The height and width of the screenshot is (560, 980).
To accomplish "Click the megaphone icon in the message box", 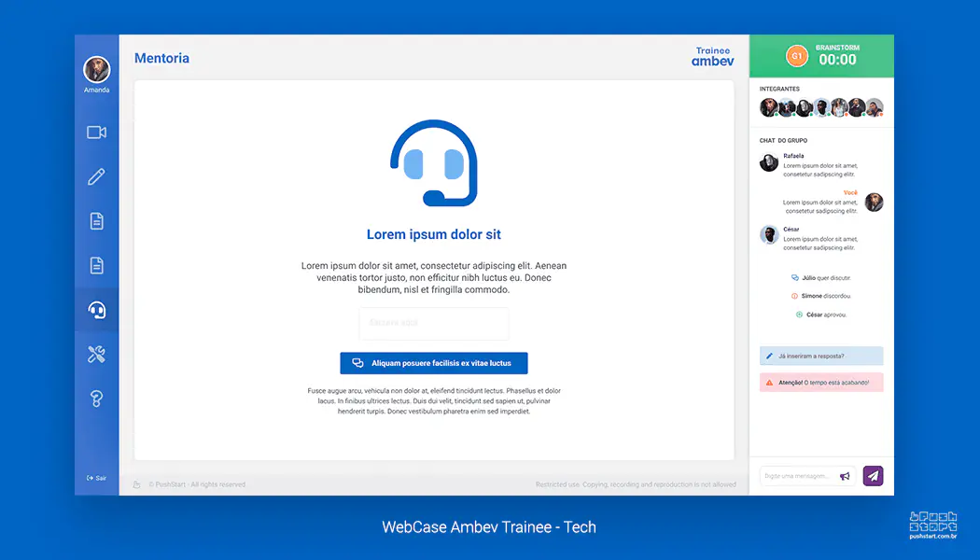I will [845, 476].
